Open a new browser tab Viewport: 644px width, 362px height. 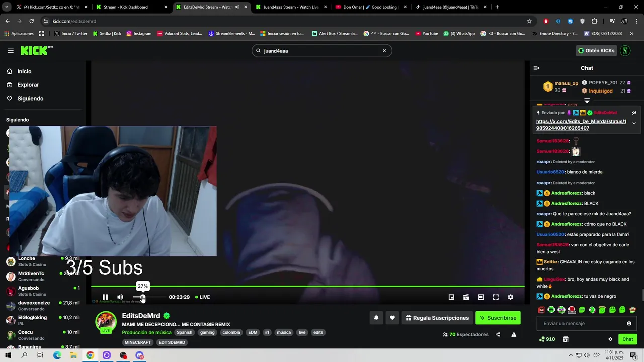(x=497, y=7)
